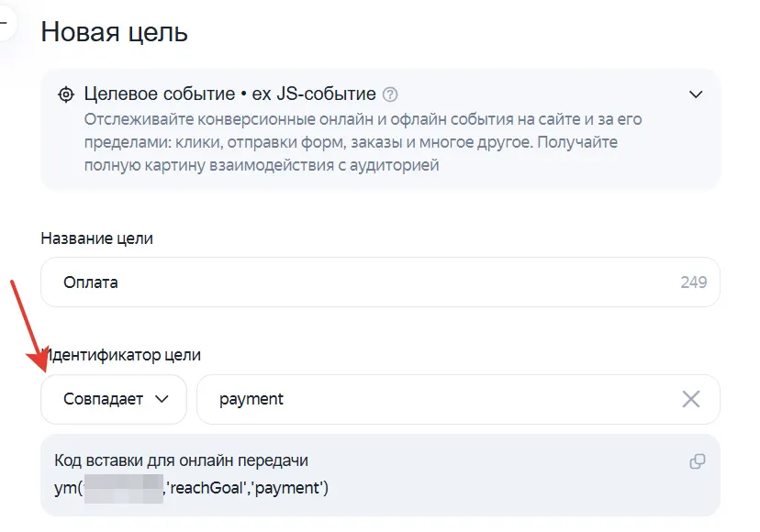Focus the Название цели field containing Оплата

click(x=380, y=282)
